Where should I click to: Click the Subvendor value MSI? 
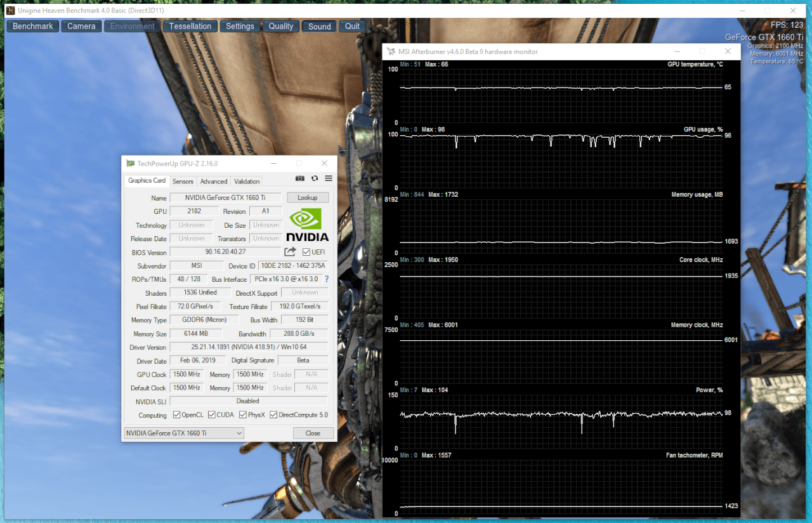coord(196,266)
